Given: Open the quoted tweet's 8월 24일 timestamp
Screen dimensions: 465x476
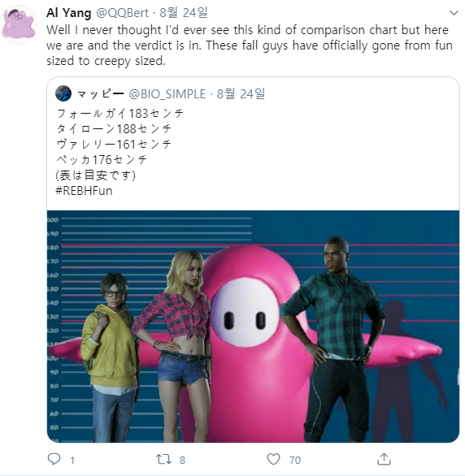Looking at the screenshot, I should [x=241, y=93].
